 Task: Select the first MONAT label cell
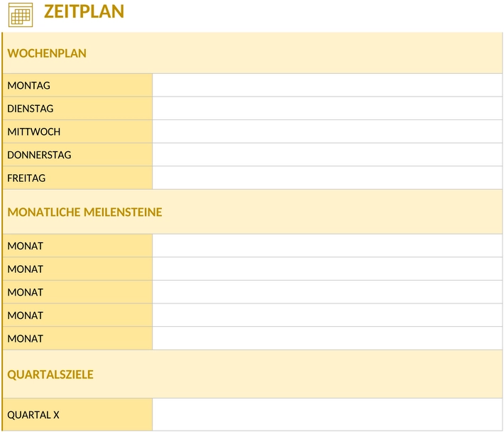pos(77,246)
